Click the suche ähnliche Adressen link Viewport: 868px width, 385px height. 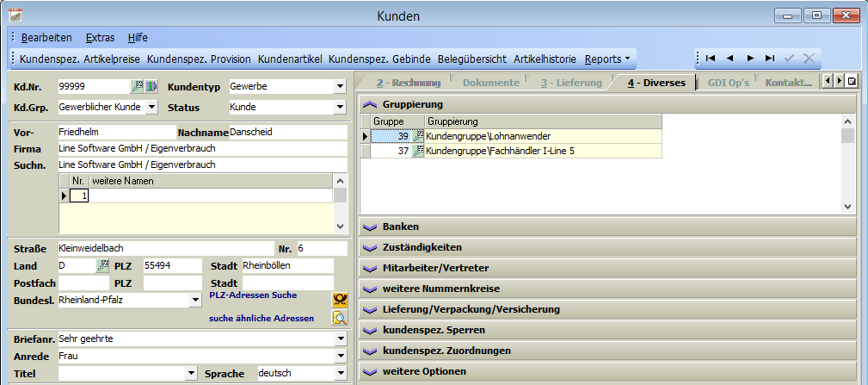[x=262, y=319]
